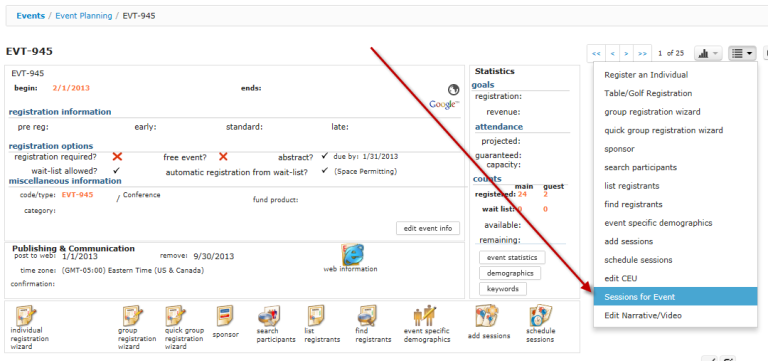
Task: Select group registration wizard menu entry
Action: 675,112
